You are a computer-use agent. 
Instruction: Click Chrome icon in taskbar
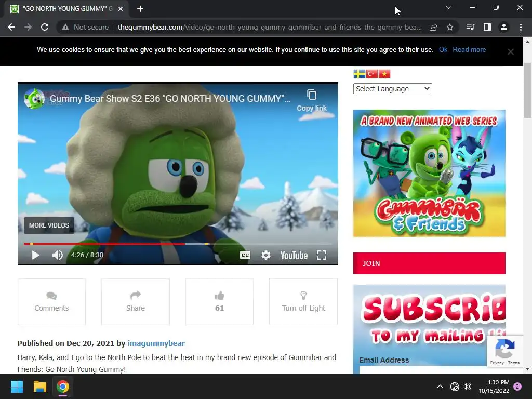coord(63,387)
